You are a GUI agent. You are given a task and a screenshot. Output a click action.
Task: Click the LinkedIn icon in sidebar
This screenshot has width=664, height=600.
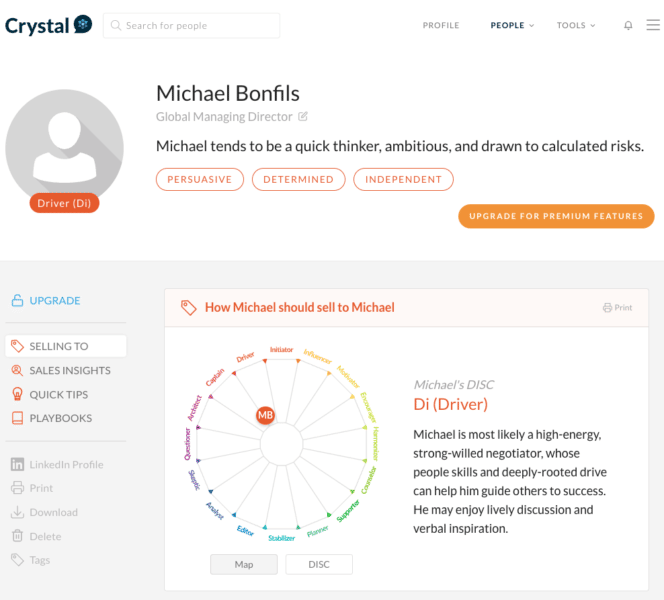[x=17, y=465]
